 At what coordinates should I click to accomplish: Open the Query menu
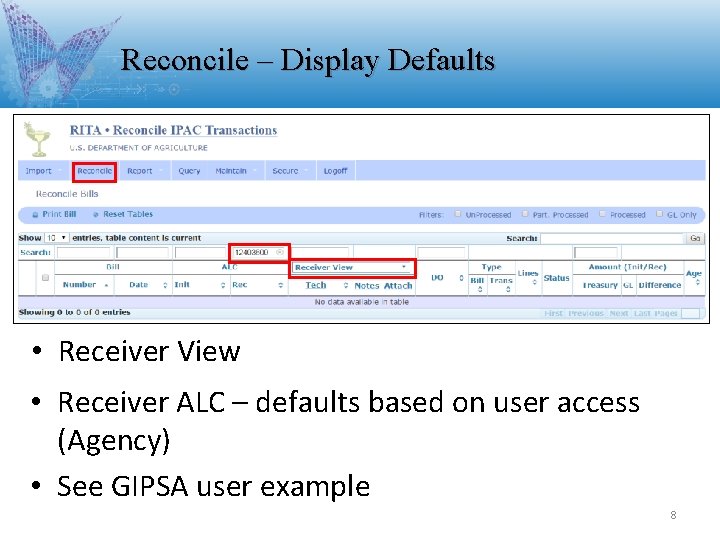click(x=189, y=171)
